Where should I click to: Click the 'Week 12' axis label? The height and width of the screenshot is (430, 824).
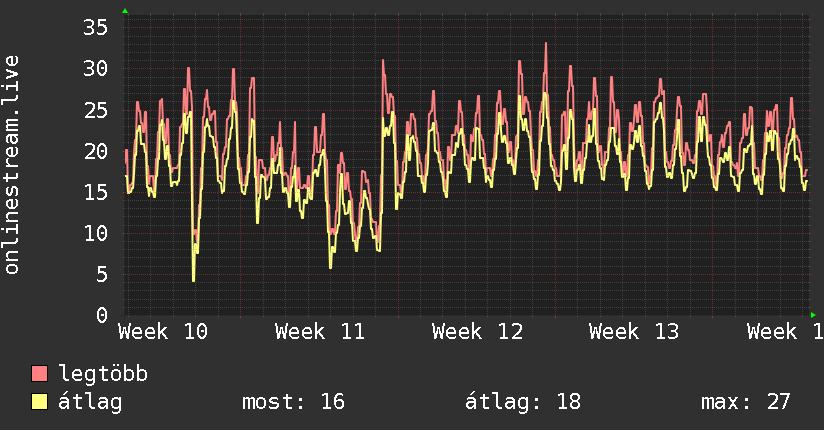(x=477, y=332)
